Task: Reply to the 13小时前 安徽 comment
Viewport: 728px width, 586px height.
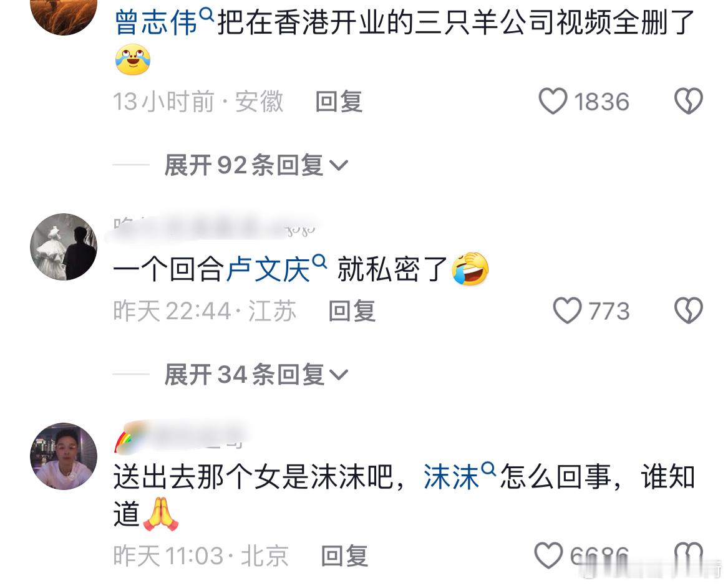Action: point(339,102)
